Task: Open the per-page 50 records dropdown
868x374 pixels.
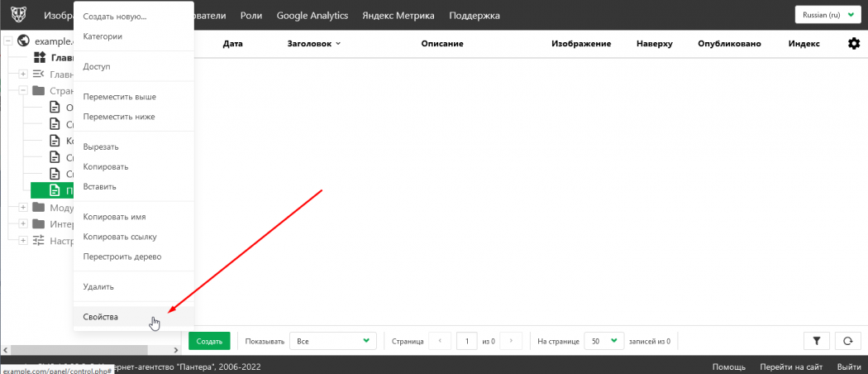Action: click(x=603, y=341)
